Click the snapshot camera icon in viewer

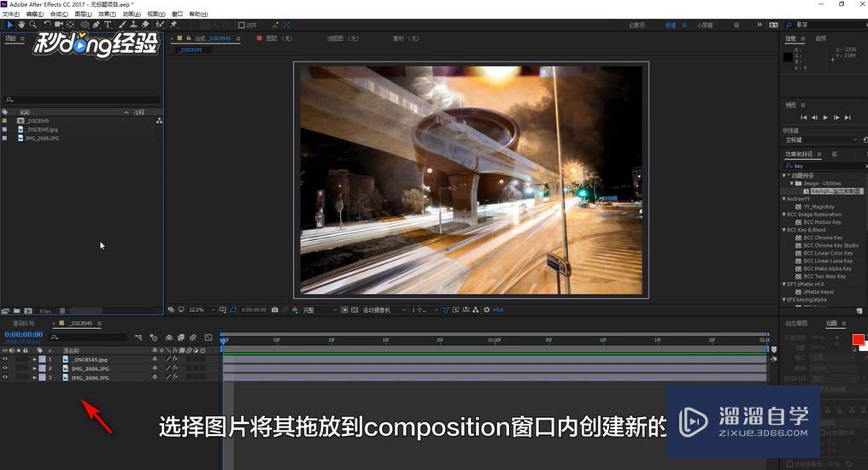(x=274, y=310)
